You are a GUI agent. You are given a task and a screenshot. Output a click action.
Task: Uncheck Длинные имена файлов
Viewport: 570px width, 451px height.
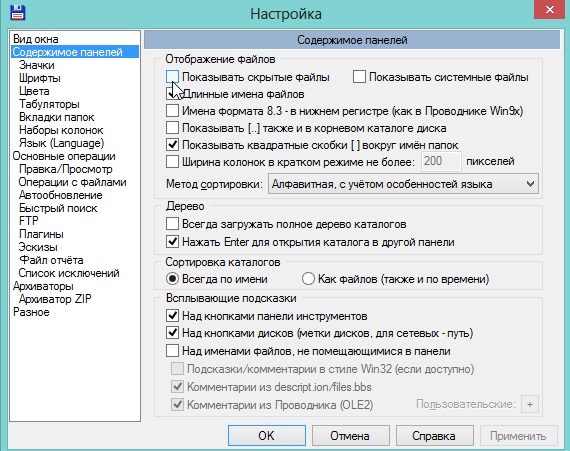coord(172,94)
